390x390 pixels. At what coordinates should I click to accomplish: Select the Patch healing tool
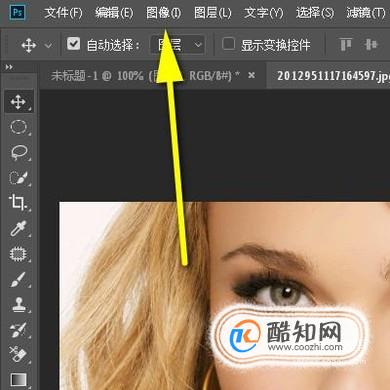(x=19, y=254)
